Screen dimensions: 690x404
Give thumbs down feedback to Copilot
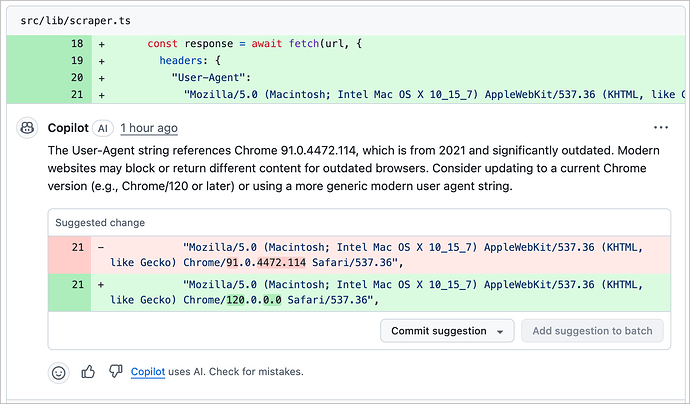115,371
